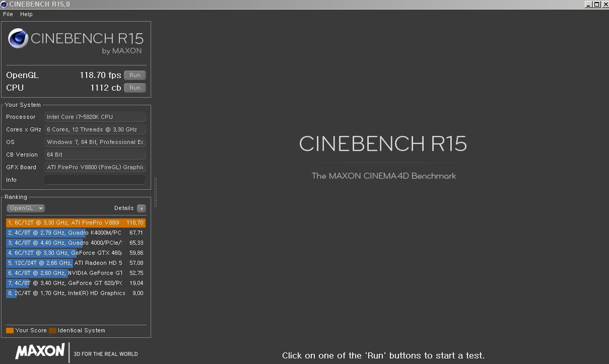Select ranking row 5 ATI Radeon HD
The width and height of the screenshot is (609, 364).
click(76, 263)
